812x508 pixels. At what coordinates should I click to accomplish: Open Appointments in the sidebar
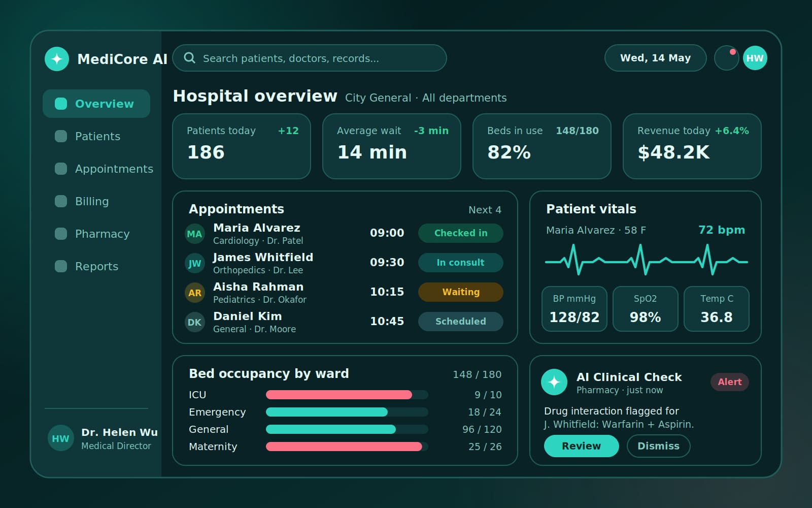(96, 169)
